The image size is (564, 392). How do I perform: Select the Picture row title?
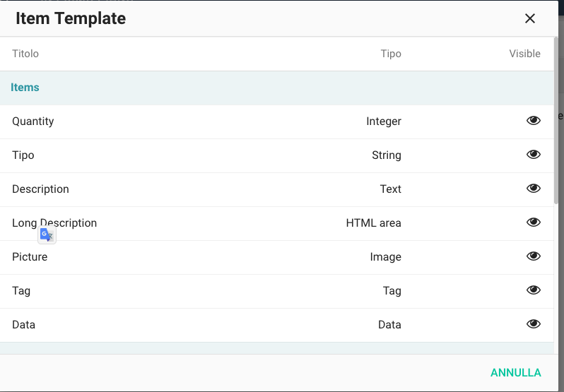[30, 257]
